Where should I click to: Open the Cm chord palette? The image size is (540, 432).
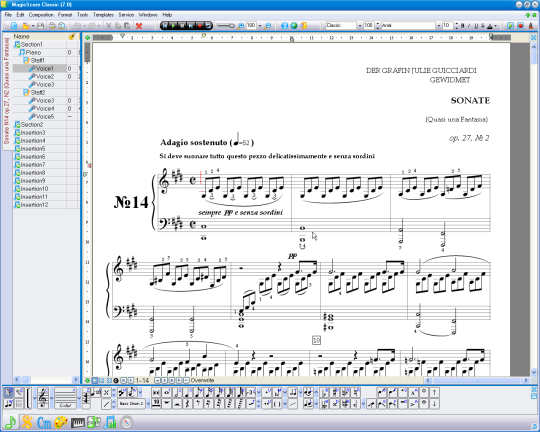click(x=44, y=422)
